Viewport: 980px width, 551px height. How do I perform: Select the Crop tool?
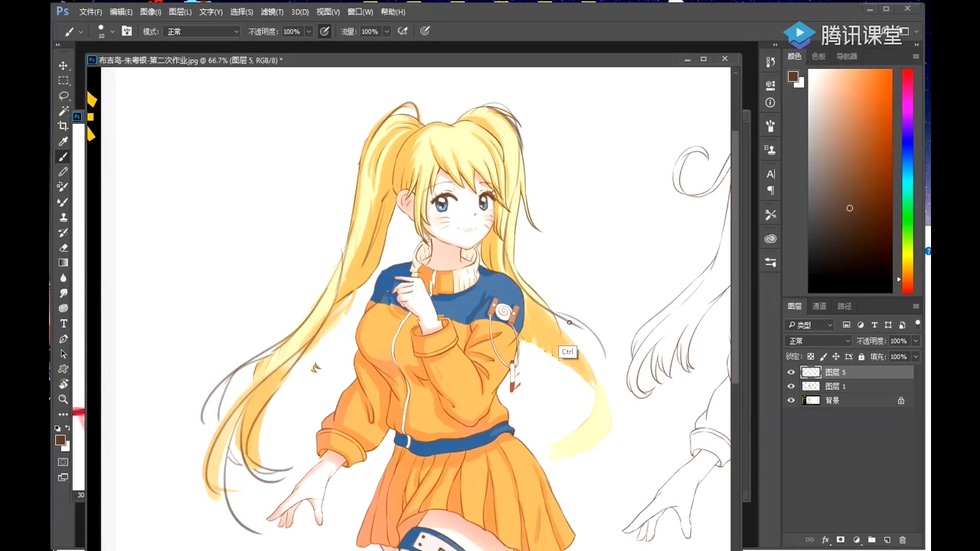[x=64, y=126]
